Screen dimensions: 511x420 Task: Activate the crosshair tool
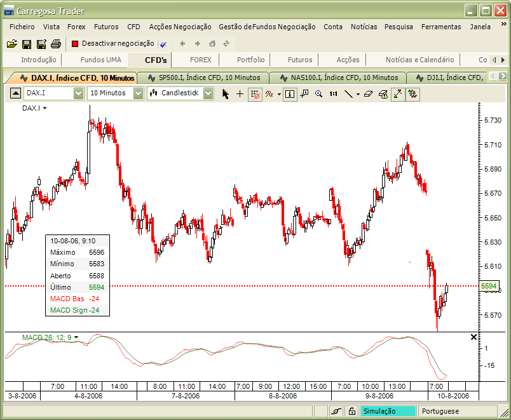[x=240, y=93]
